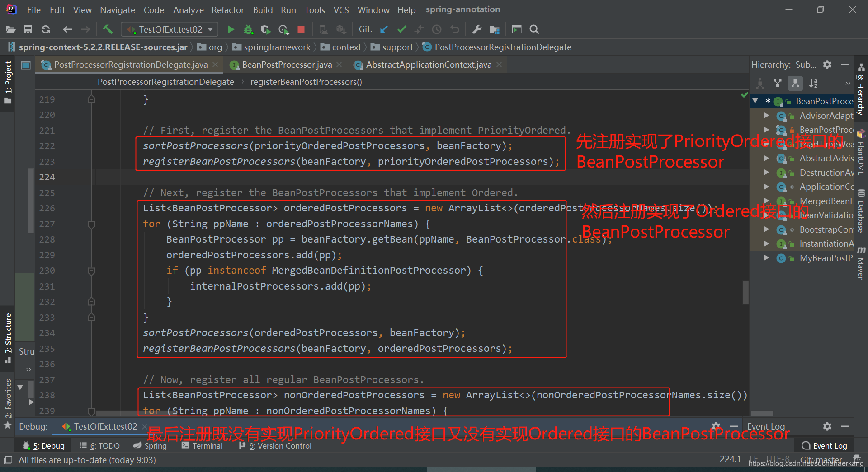This screenshot has width=868, height=472.
Task: Switch to AbstractApplicationContext.java tab
Action: (429, 65)
